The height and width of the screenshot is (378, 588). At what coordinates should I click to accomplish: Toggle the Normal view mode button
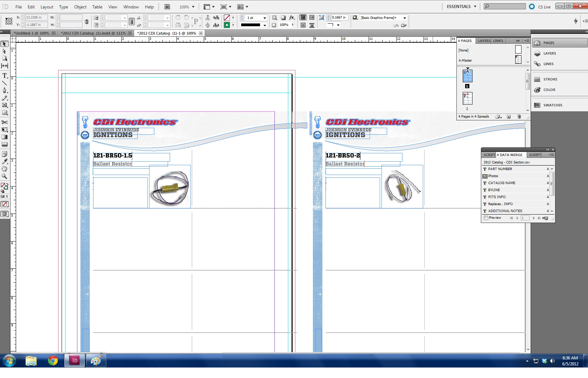click(x=5, y=214)
